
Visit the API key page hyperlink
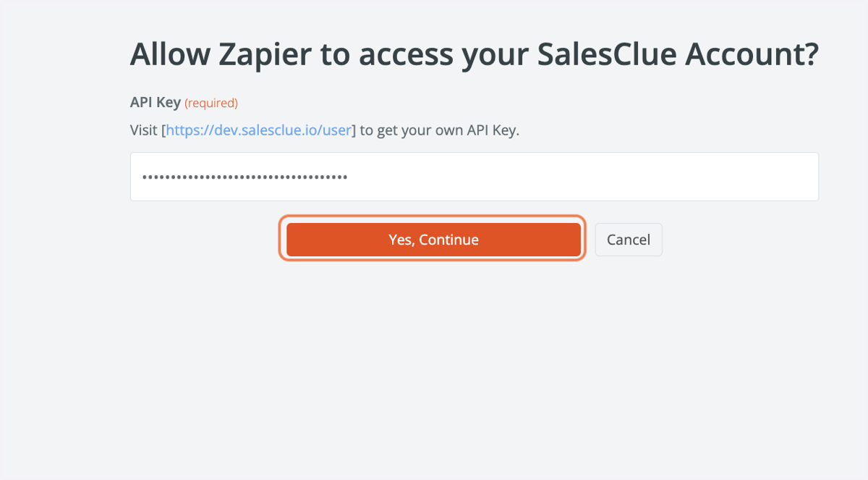point(259,131)
